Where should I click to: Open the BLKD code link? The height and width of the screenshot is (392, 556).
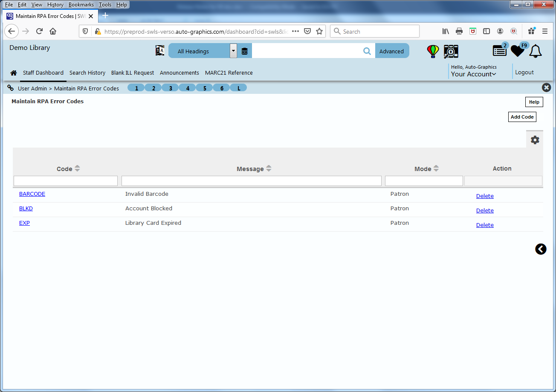tap(26, 209)
